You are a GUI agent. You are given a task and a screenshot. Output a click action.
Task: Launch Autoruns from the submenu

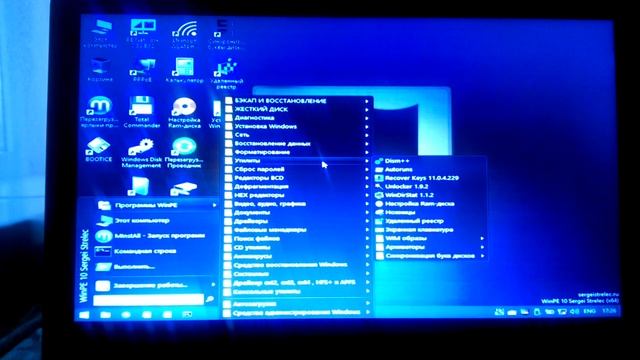coord(394,169)
